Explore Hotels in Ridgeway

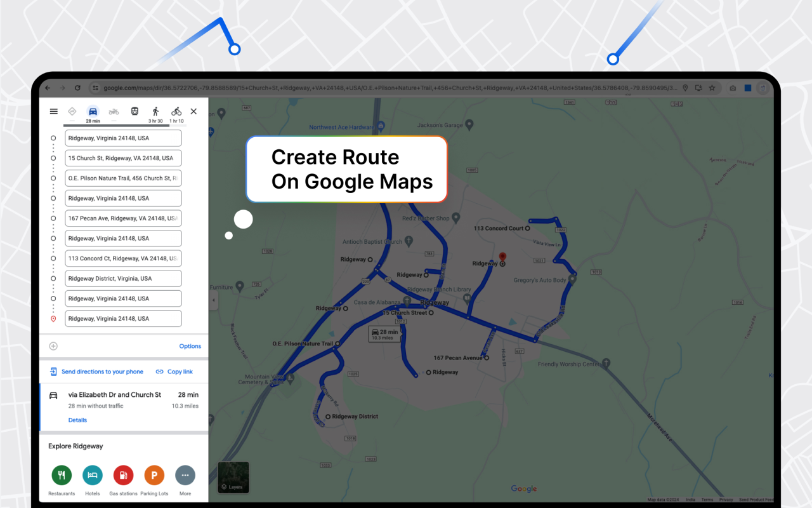click(93, 480)
